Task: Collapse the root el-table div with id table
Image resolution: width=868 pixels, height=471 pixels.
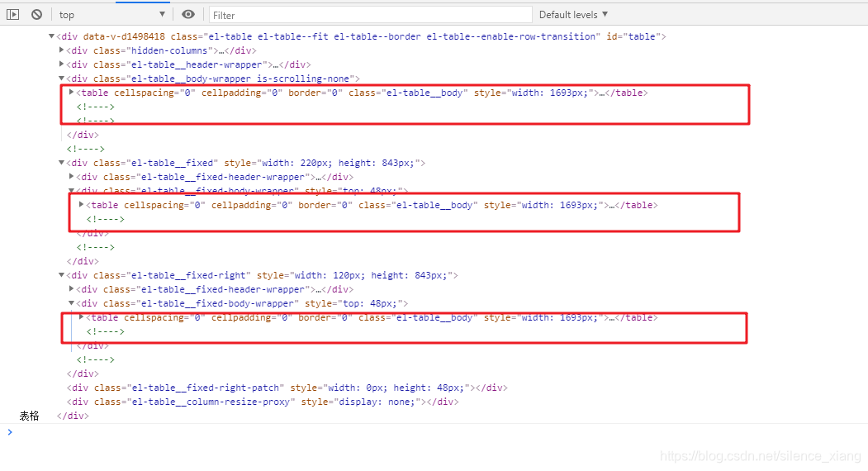Action: (x=51, y=36)
